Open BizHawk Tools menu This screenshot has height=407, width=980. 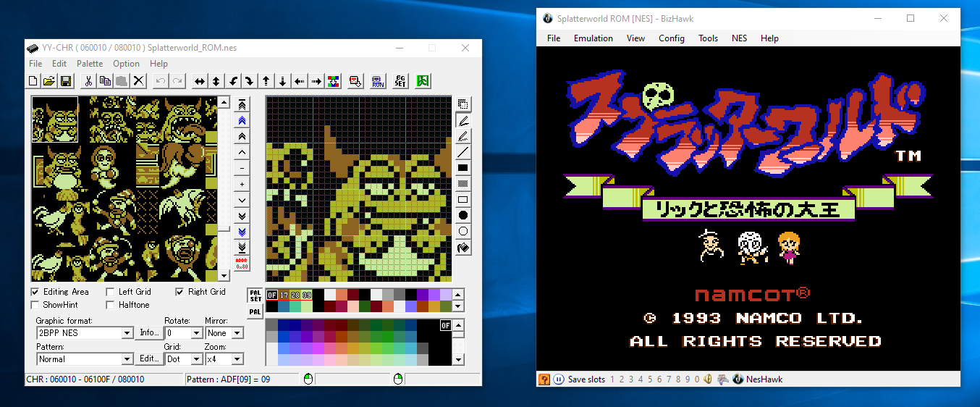point(708,38)
